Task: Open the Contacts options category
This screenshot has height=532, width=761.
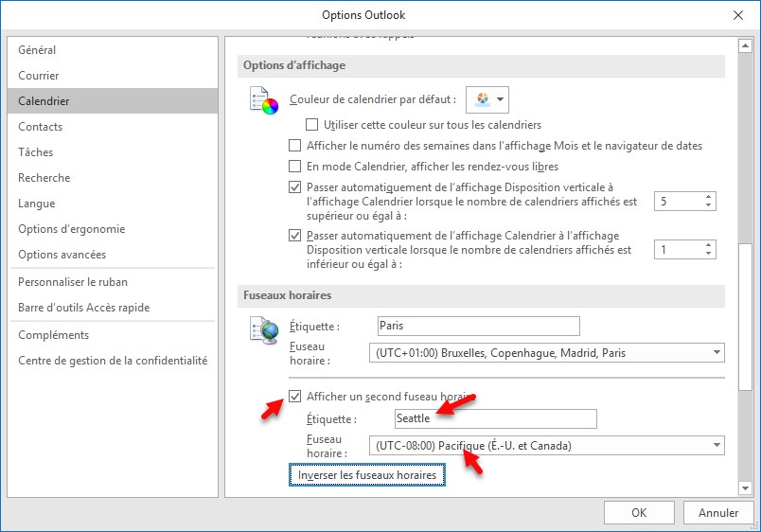Action: pyautogui.click(x=113, y=127)
